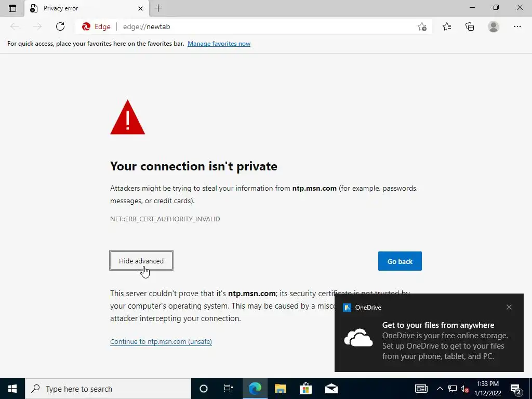
Task: Click the OneDrive cloud notification icon
Action: [x=358, y=338]
